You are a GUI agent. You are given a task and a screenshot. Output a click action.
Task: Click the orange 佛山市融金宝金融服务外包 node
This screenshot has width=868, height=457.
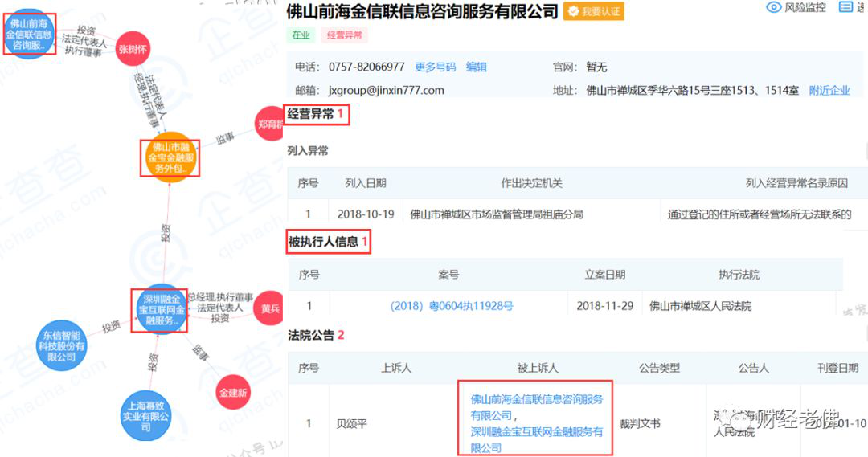pyautogui.click(x=170, y=157)
